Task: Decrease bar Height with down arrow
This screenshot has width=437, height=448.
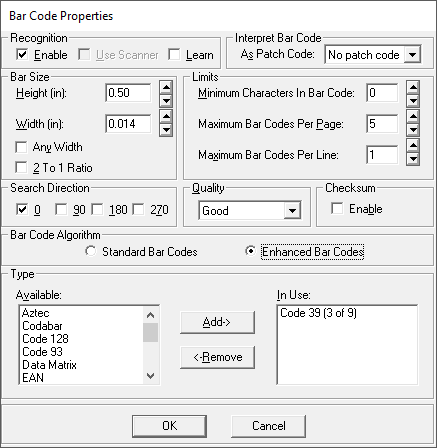Action: 166,100
